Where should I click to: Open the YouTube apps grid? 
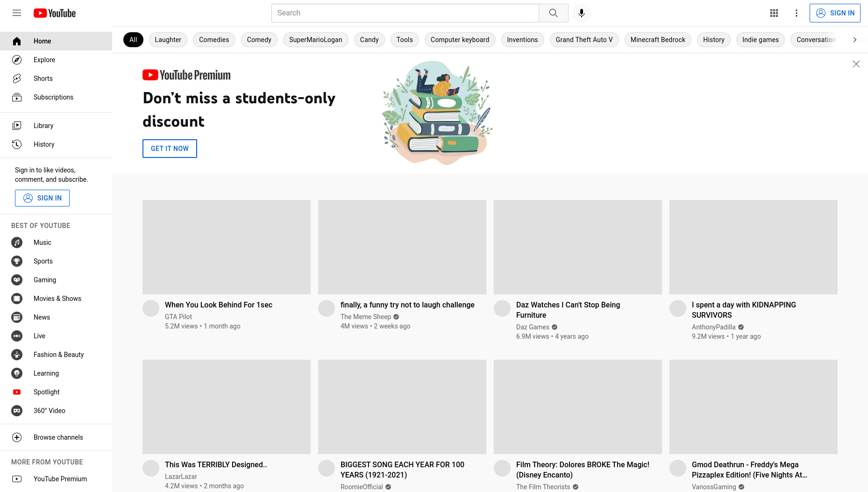tap(774, 13)
